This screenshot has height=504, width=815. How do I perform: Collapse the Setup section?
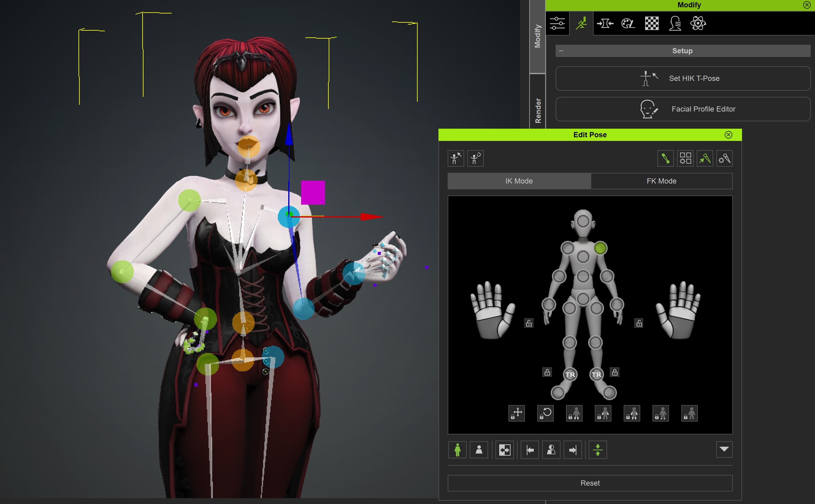pyautogui.click(x=561, y=51)
